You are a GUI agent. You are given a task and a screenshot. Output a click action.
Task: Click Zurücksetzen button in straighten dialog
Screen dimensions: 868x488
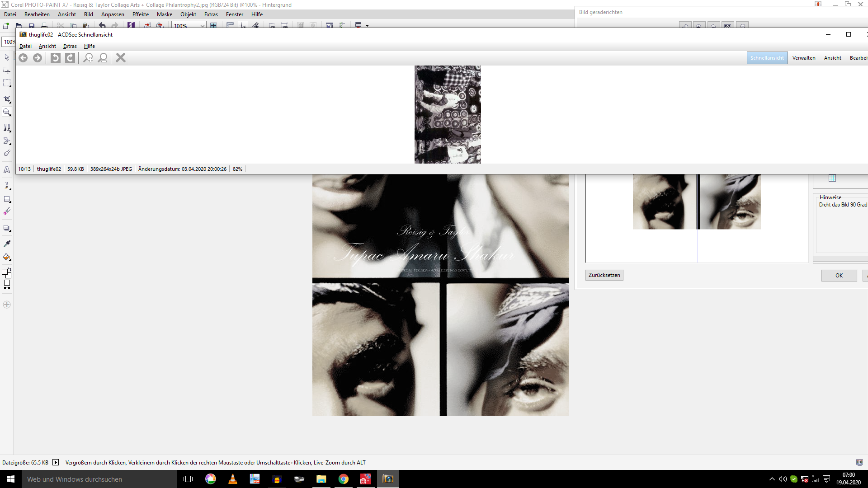[604, 275]
